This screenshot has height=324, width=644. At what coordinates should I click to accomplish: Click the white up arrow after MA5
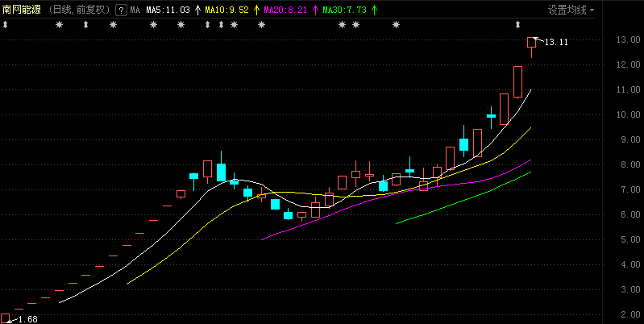tap(197, 10)
